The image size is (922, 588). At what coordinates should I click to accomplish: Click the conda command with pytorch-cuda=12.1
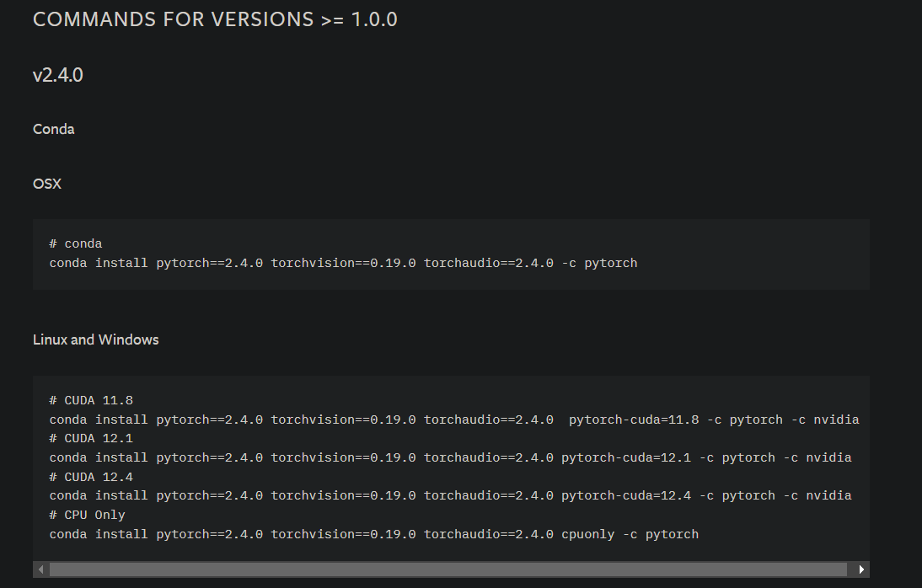click(450, 458)
